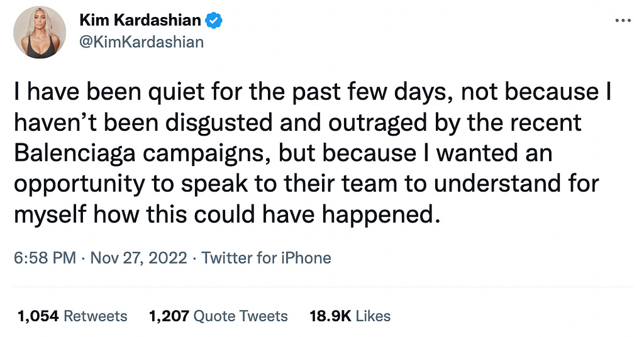Screen dimensions: 644x337
Task: Click the blue verified checkmark badge
Action: [215, 21]
